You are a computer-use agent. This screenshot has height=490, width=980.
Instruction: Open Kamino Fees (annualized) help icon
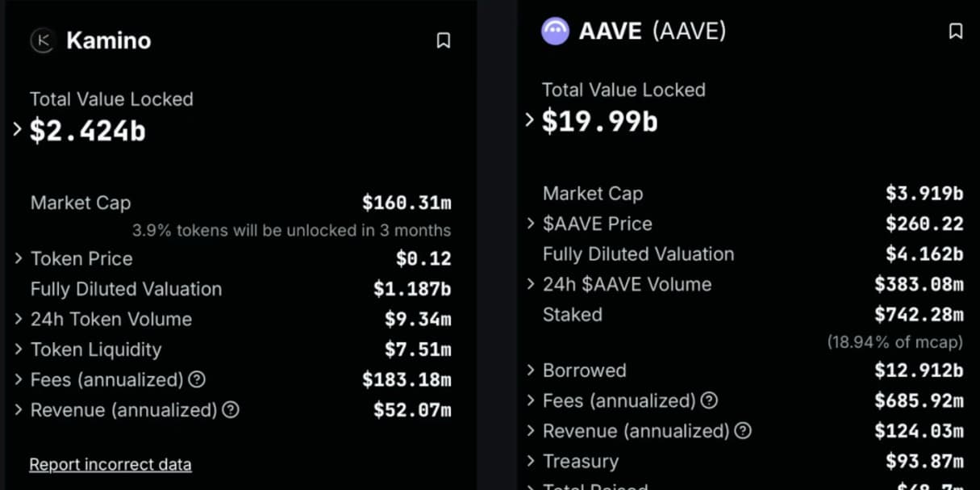pyautogui.click(x=197, y=379)
